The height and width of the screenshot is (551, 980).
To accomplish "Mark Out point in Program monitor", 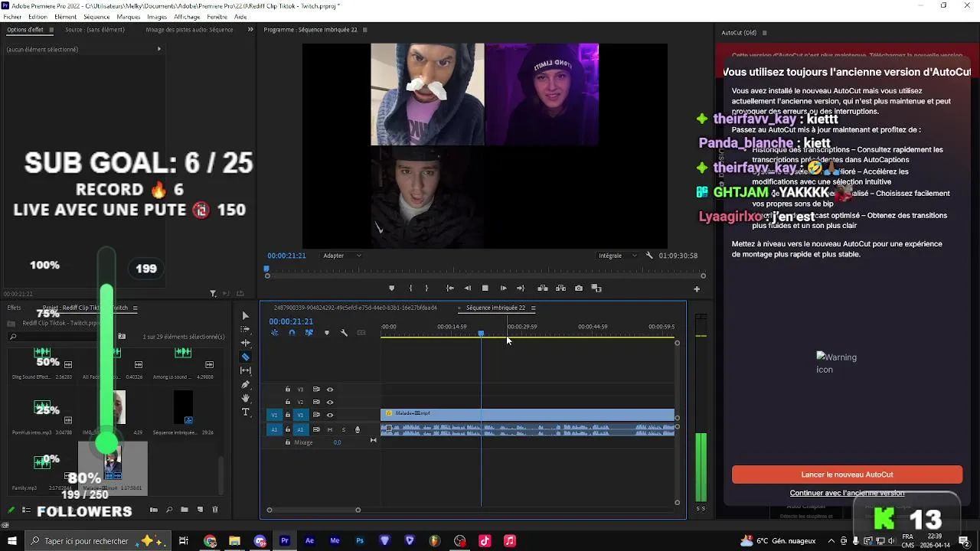I will 426,289.
